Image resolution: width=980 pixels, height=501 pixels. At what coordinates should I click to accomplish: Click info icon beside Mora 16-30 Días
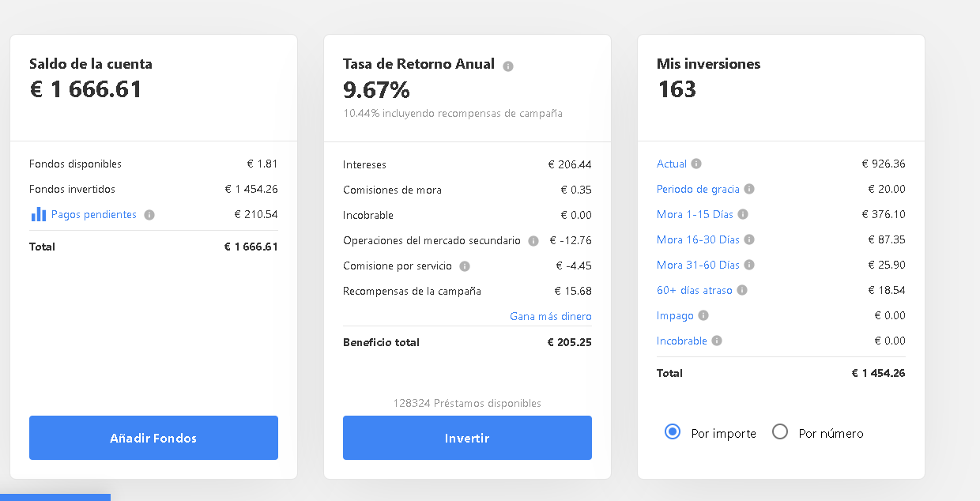click(x=749, y=239)
